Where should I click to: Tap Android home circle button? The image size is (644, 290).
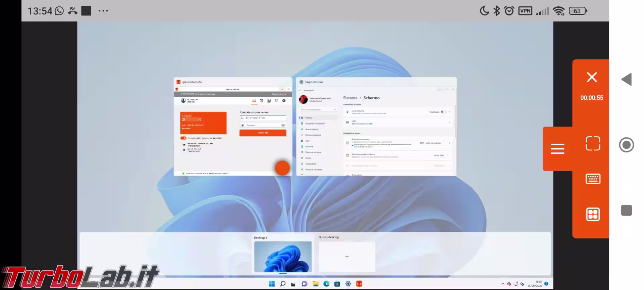coord(626,145)
